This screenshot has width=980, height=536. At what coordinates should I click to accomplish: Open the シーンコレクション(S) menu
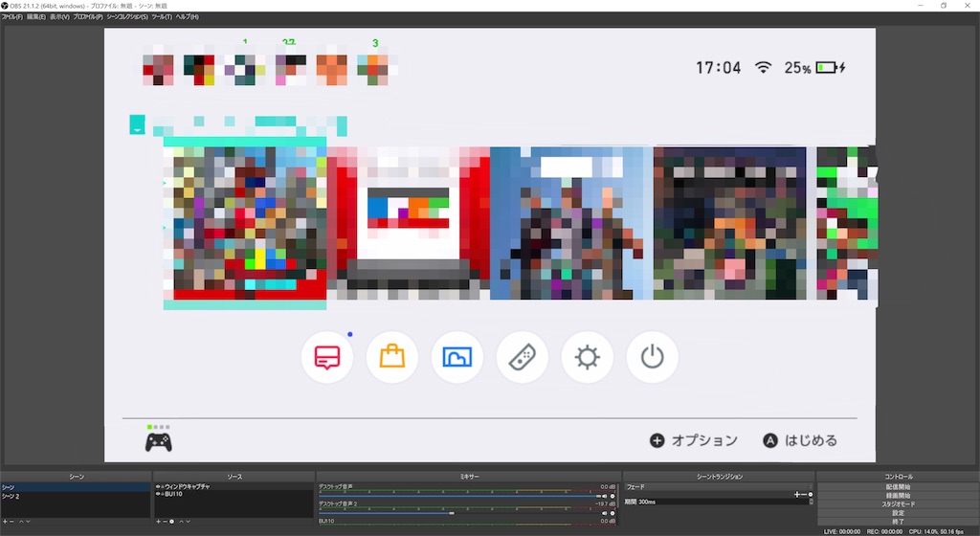(x=127, y=17)
